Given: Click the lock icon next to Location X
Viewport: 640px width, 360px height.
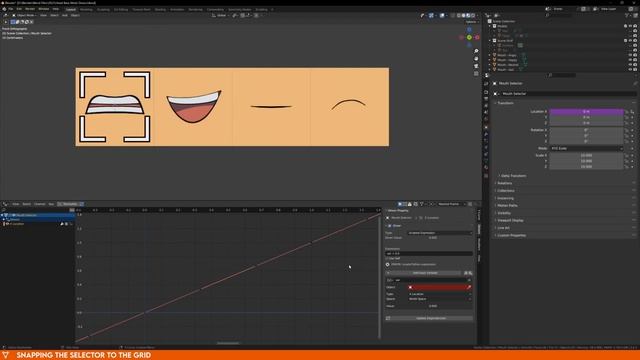Looking at the screenshot, I should (x=627, y=111).
